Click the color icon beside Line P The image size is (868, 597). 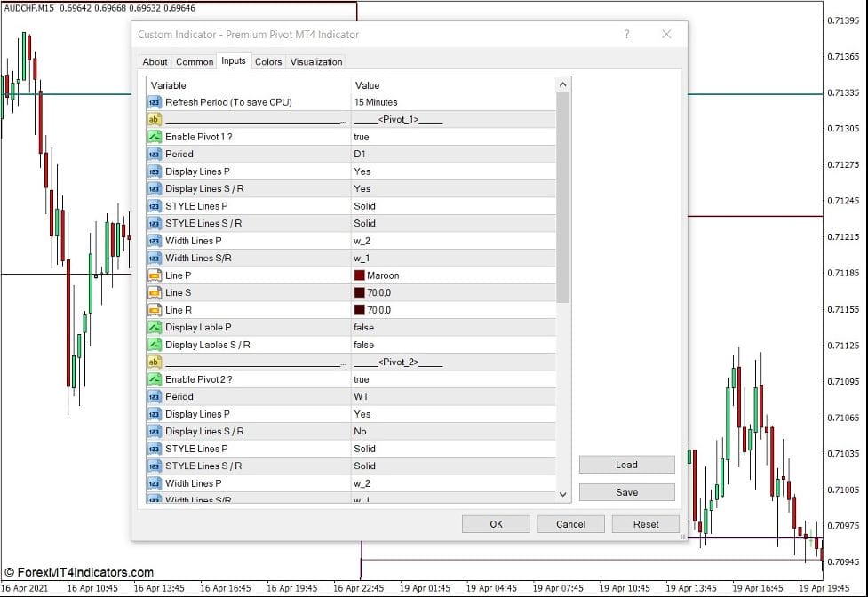click(x=155, y=275)
